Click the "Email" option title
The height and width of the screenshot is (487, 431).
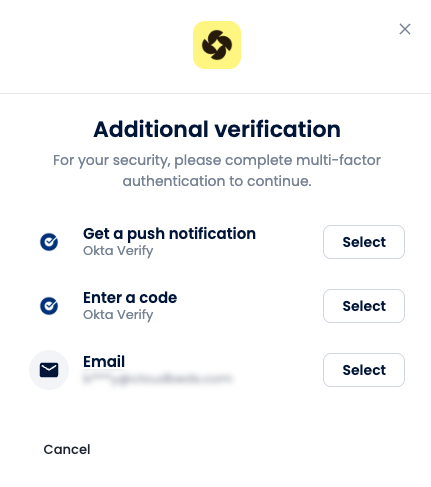coord(104,362)
